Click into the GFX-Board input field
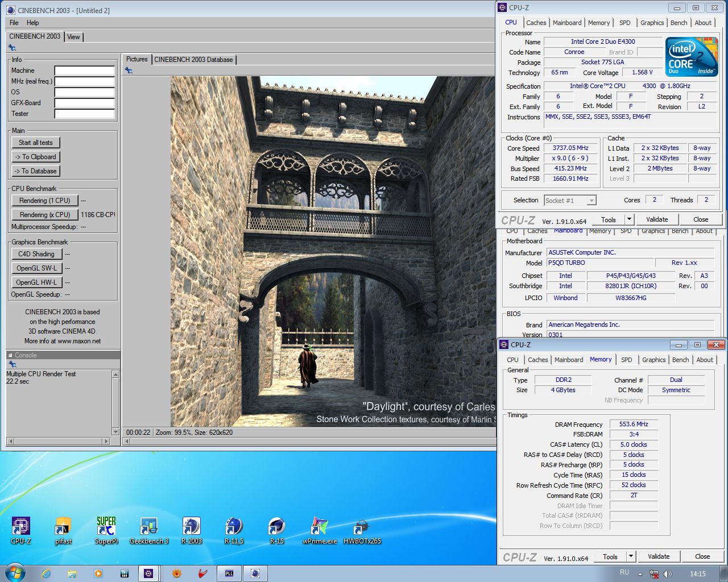The width and height of the screenshot is (728, 582). [85, 103]
